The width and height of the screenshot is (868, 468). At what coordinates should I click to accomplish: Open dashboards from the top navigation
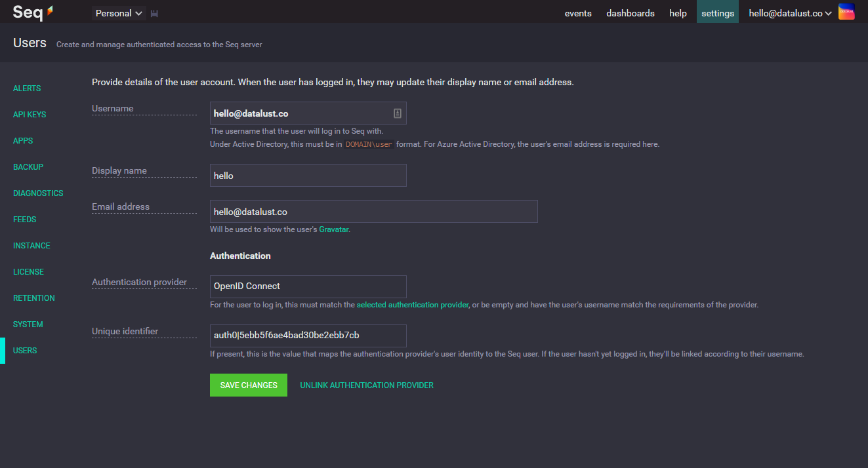[x=630, y=13]
